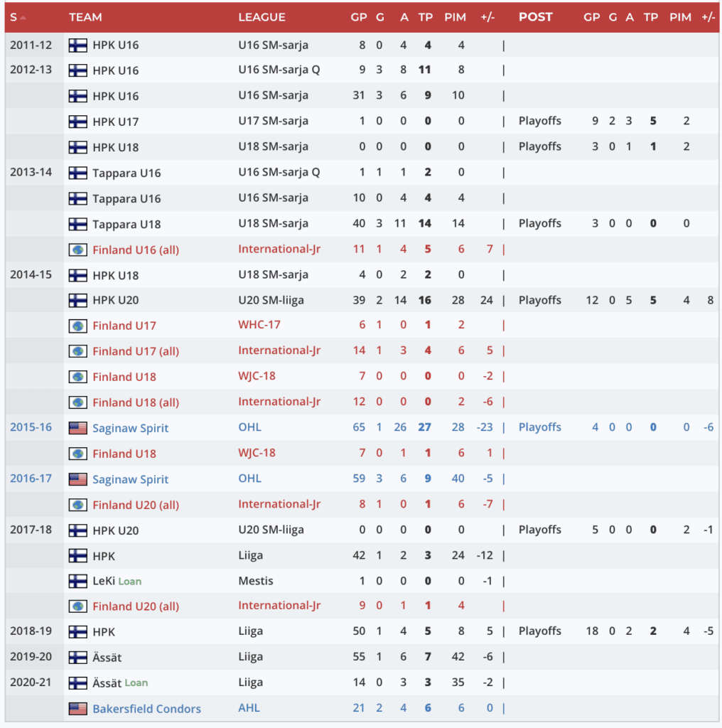The width and height of the screenshot is (722, 728).
Task: Sort the table by the TEAM header
Action: tap(85, 17)
